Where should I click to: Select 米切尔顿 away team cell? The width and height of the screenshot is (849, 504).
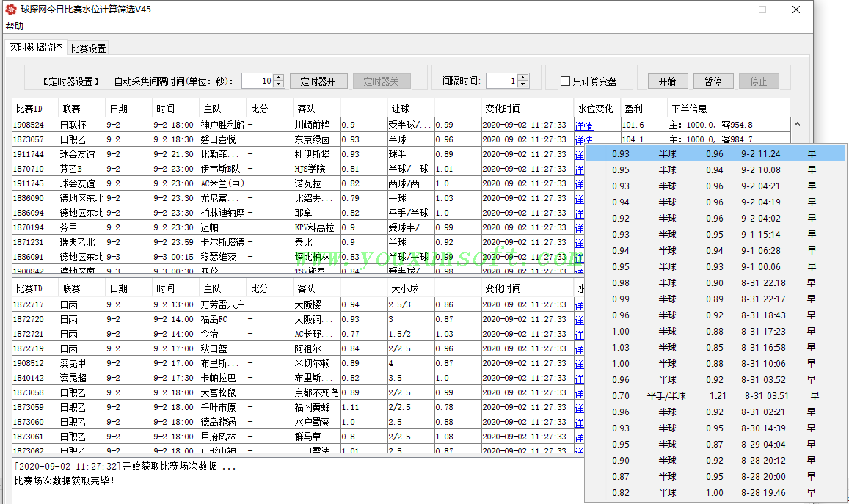pyautogui.click(x=317, y=363)
